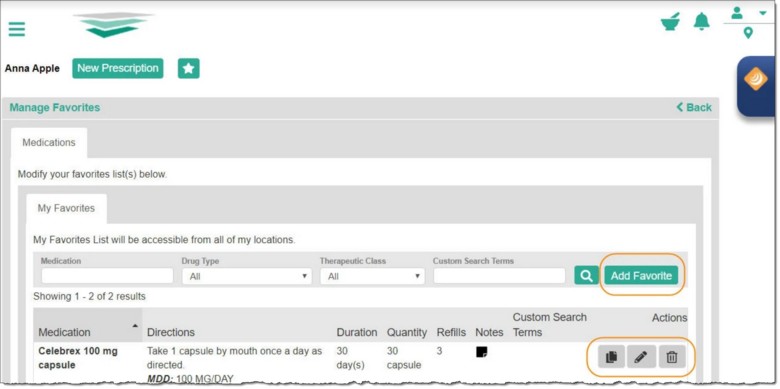Click the '30 capsule' quantity cell
This screenshot has height=389, width=780.
tap(404, 358)
